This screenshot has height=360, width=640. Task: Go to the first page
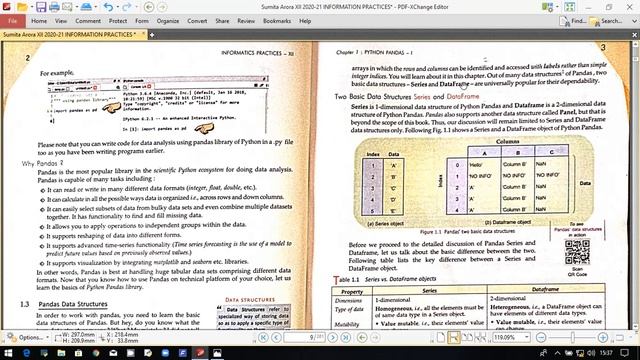click(263, 338)
